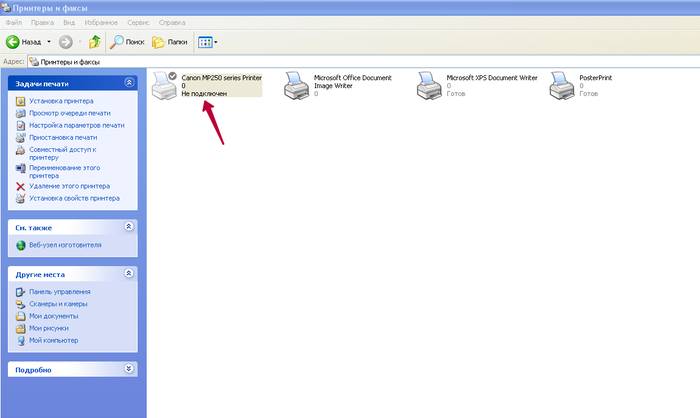This screenshot has width=700, height=418.
Task: Click the Назад back arrow icon
Action: point(14,42)
